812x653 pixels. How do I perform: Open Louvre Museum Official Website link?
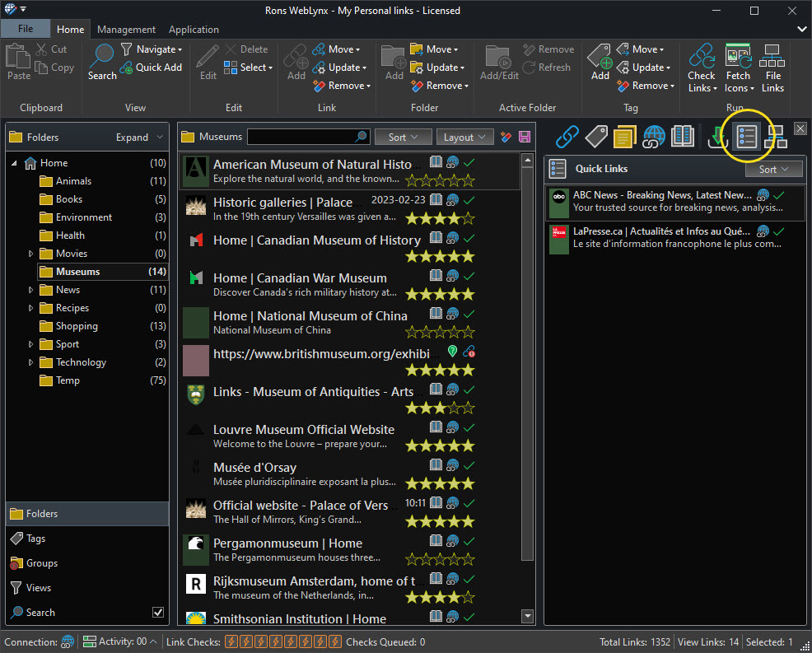coord(303,429)
